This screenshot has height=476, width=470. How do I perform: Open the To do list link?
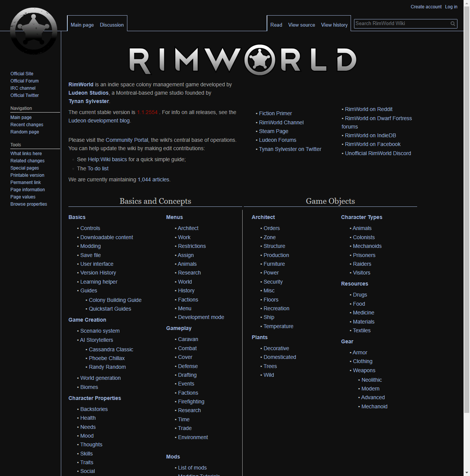click(98, 168)
